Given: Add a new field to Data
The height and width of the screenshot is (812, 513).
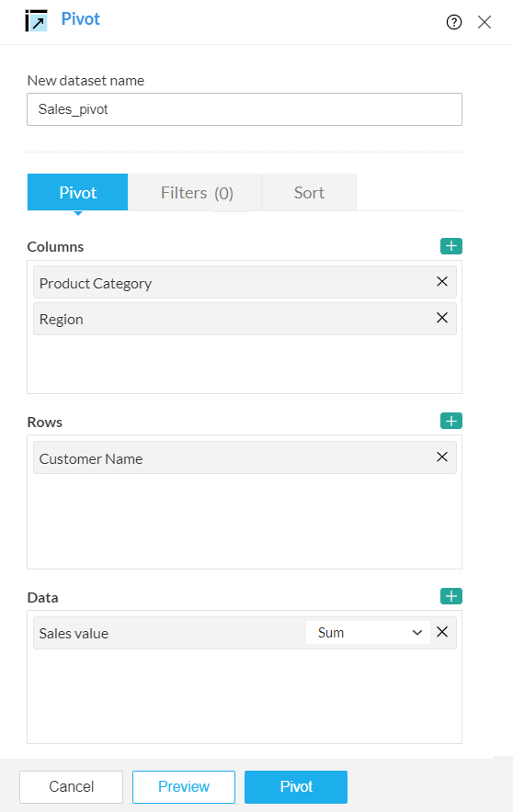Looking at the screenshot, I should click(x=450, y=596).
